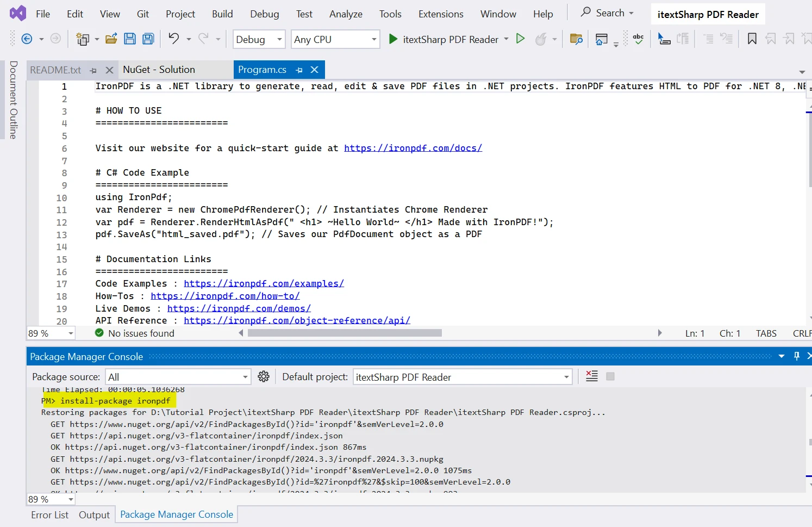Open the Undo history dropdown arrow
Screen dimensions: 812x527
(x=189, y=39)
